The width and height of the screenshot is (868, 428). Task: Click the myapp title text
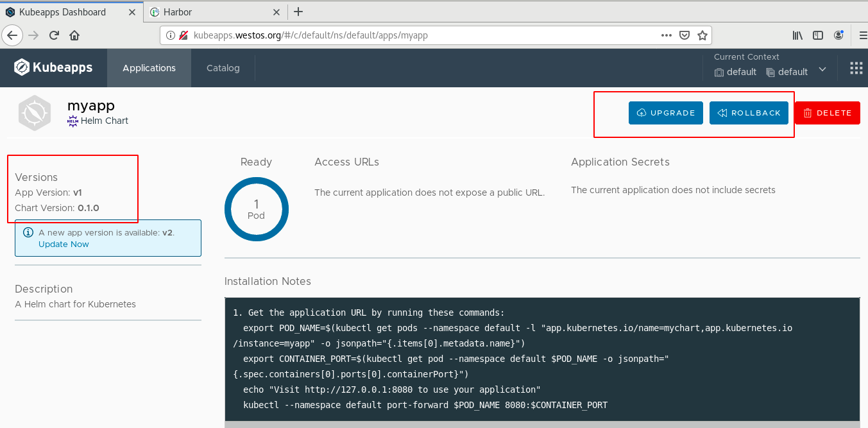(91, 105)
